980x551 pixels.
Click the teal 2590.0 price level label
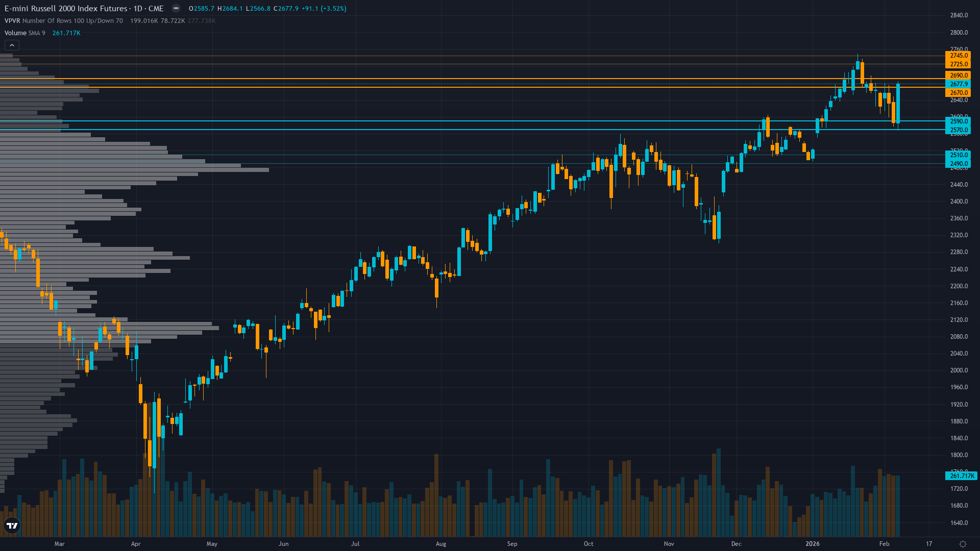(x=959, y=121)
